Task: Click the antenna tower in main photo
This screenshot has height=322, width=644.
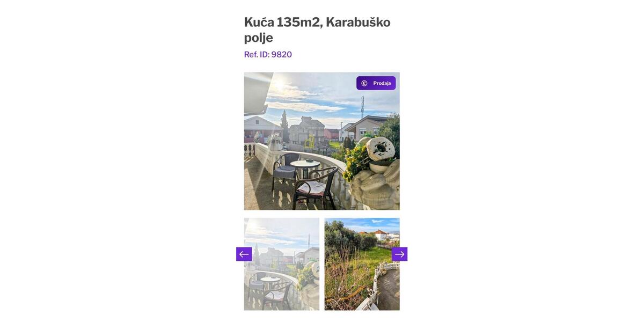Action: [x=363, y=106]
